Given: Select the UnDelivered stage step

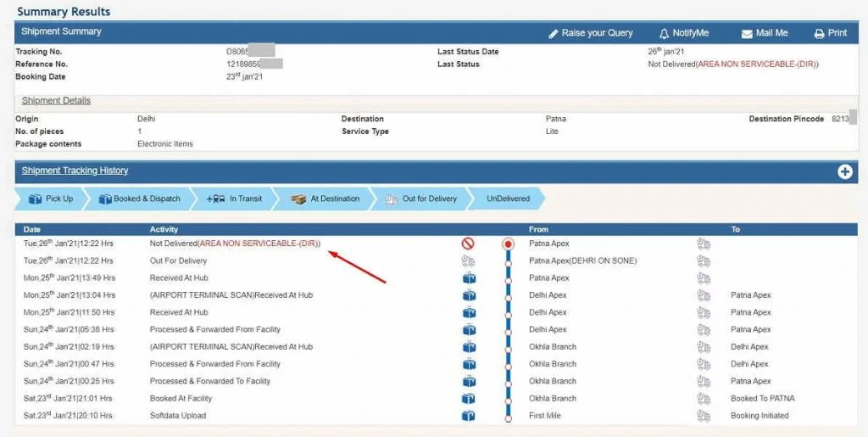Looking at the screenshot, I should [x=507, y=199].
